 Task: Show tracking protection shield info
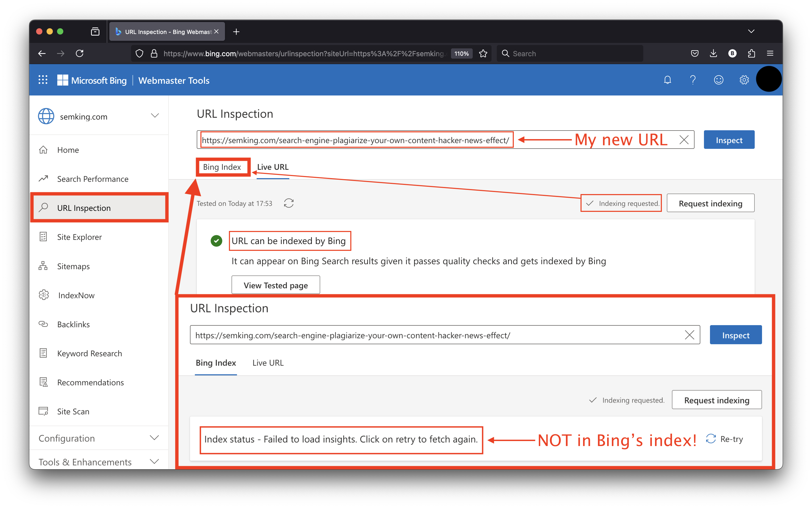pos(139,53)
